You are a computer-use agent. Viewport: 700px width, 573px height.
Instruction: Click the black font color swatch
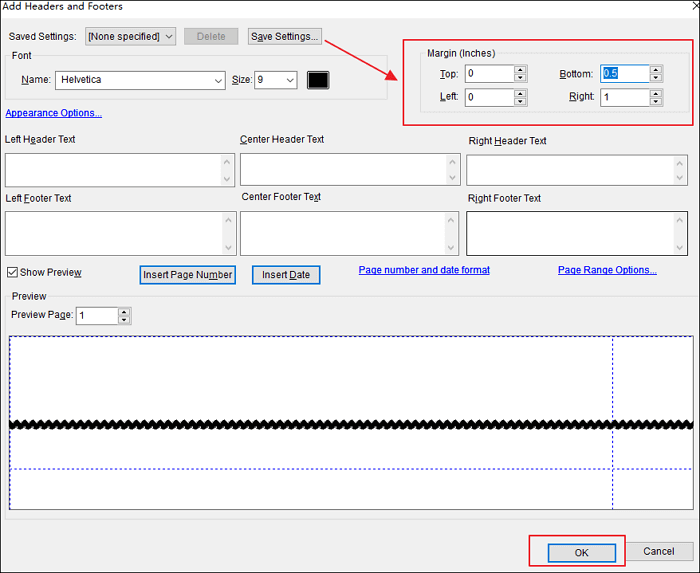[318, 80]
